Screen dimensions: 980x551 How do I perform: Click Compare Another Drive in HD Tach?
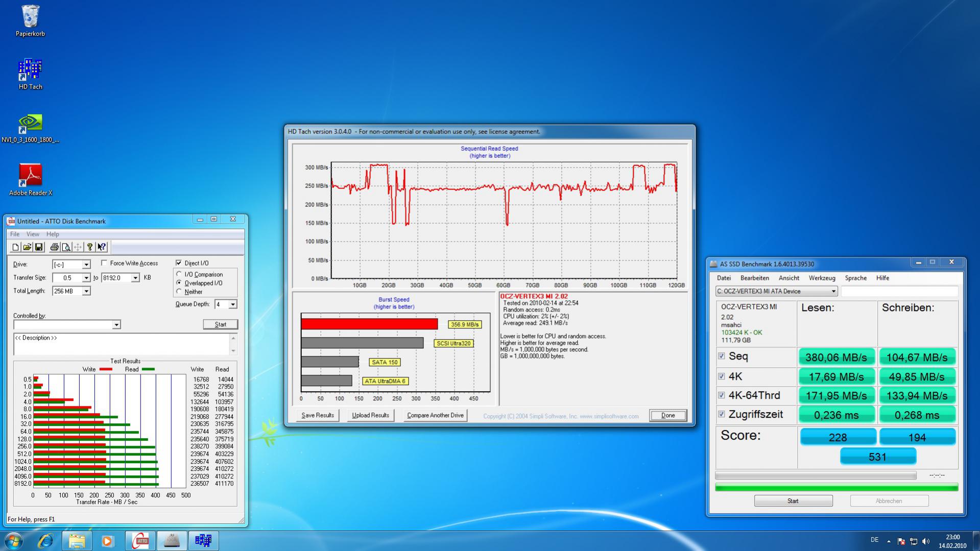[x=435, y=415]
